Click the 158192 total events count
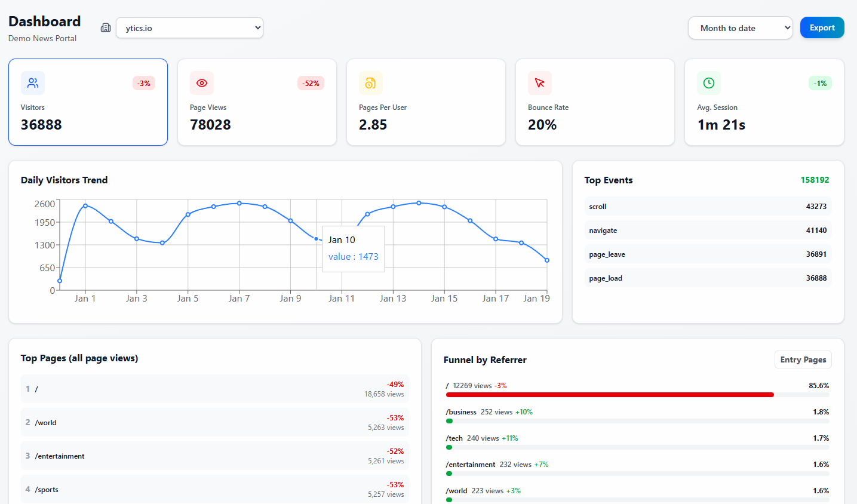The width and height of the screenshot is (857, 504). point(816,180)
